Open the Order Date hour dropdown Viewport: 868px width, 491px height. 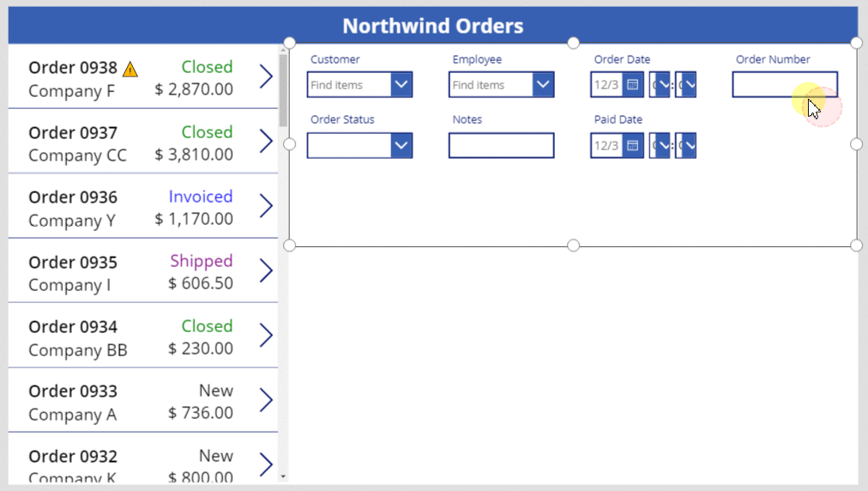coord(663,85)
